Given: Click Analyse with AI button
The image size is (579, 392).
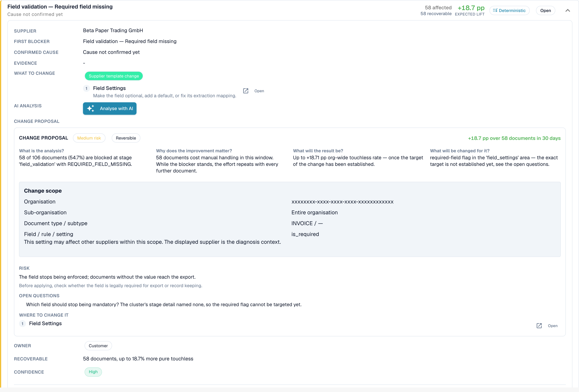Looking at the screenshot, I should (110, 109).
